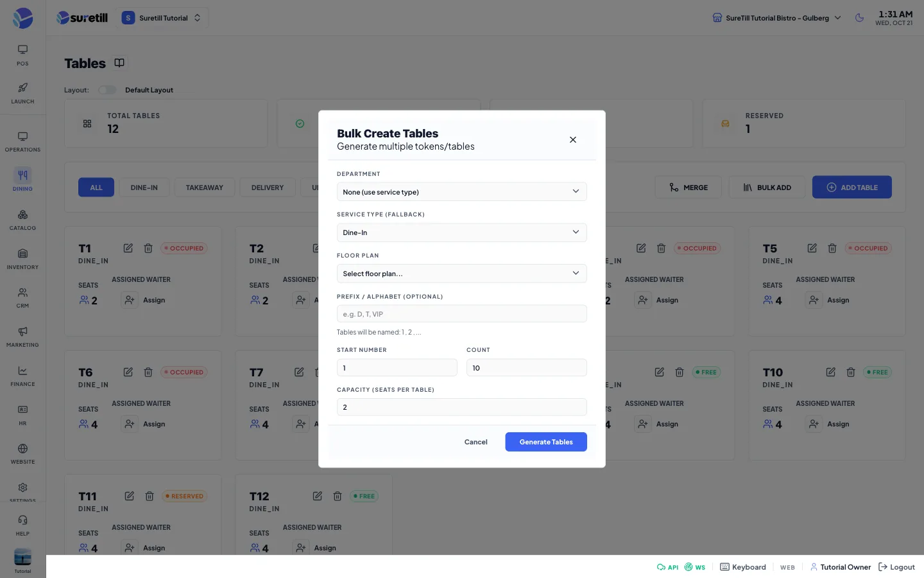This screenshot has width=924, height=578.
Task: Open the POS section in sidebar
Action: [x=22, y=55]
